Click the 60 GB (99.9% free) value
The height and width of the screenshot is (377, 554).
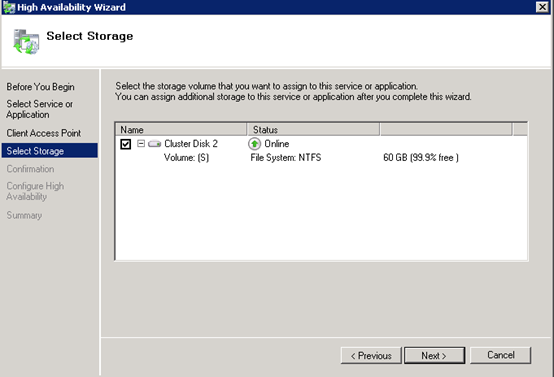421,158
